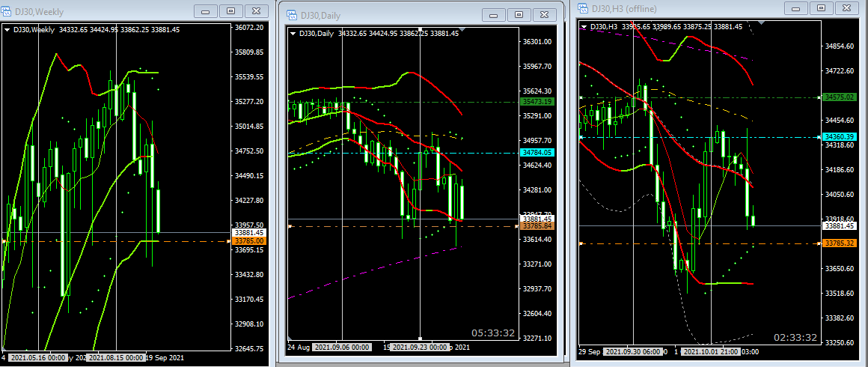Open the triangle menu beside DJ30,Weekly chart label
The image size is (868, 367).
[x=7, y=30]
